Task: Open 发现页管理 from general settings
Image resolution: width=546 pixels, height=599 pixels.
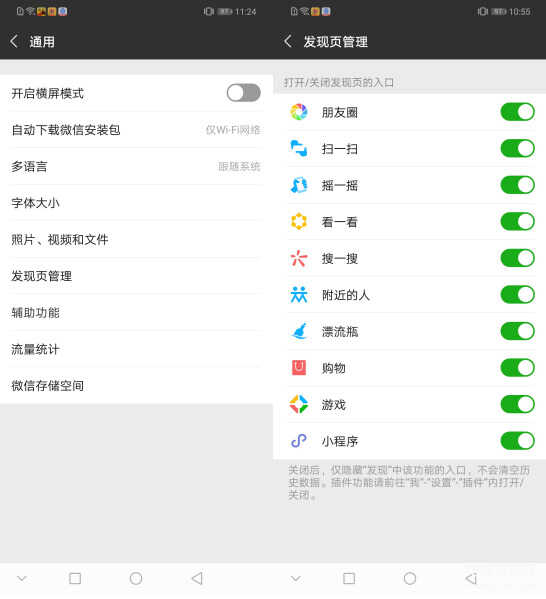Action: click(x=136, y=276)
